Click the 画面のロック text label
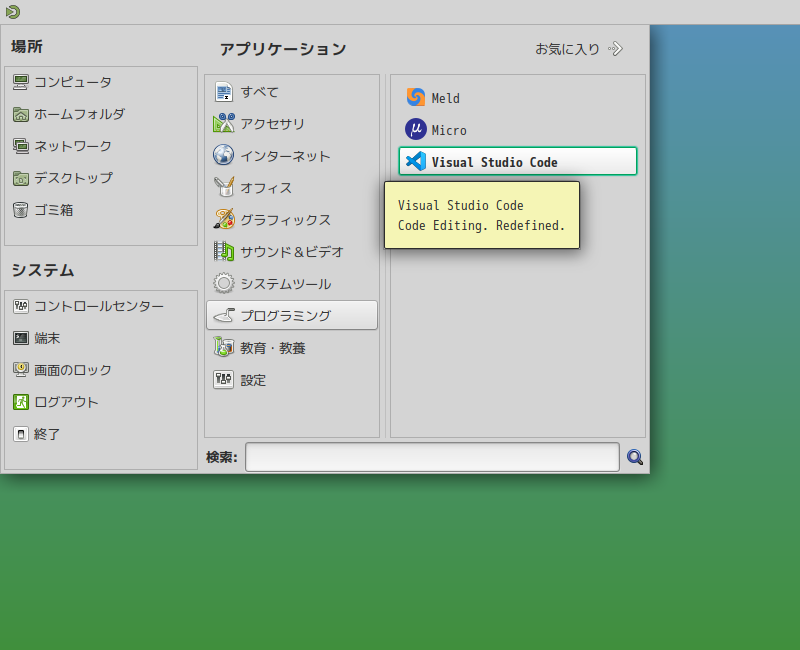The width and height of the screenshot is (800, 650). 73,370
